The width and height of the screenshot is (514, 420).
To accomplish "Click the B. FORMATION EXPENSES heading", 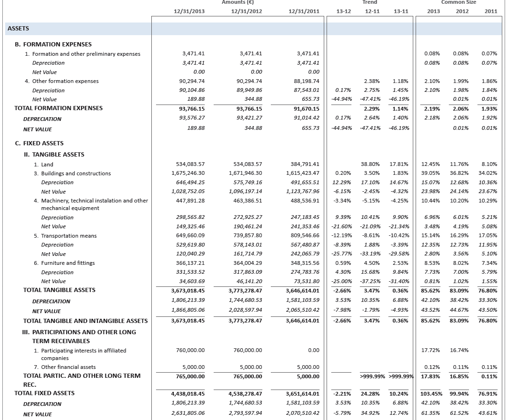I will 57,45.
